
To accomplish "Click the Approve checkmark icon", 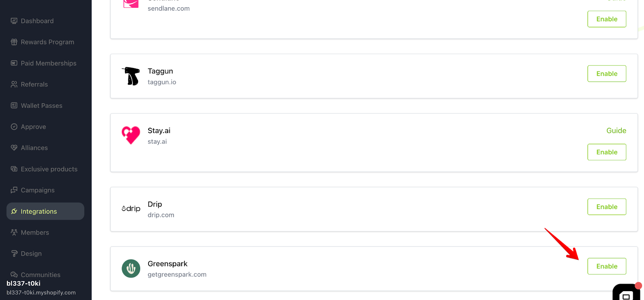I will [14, 126].
